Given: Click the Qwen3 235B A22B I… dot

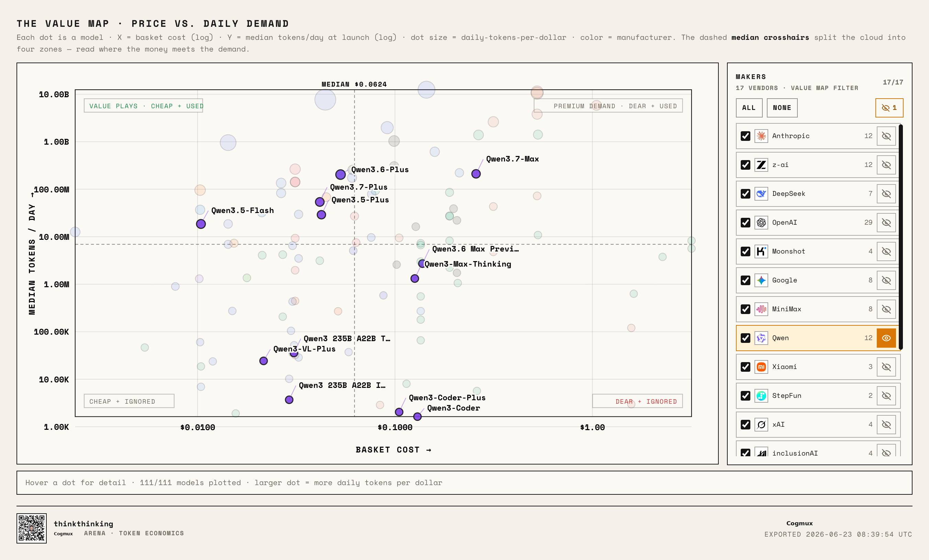Looking at the screenshot, I should point(289,400).
